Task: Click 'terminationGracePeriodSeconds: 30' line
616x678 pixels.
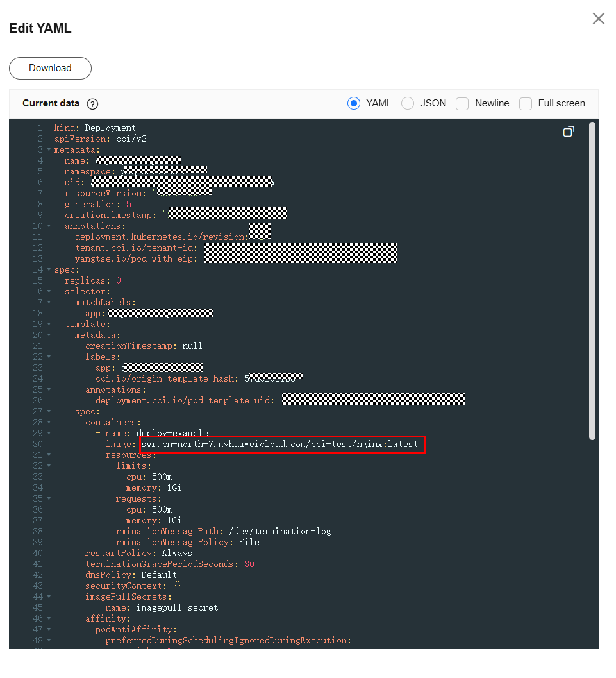Action: [170, 564]
